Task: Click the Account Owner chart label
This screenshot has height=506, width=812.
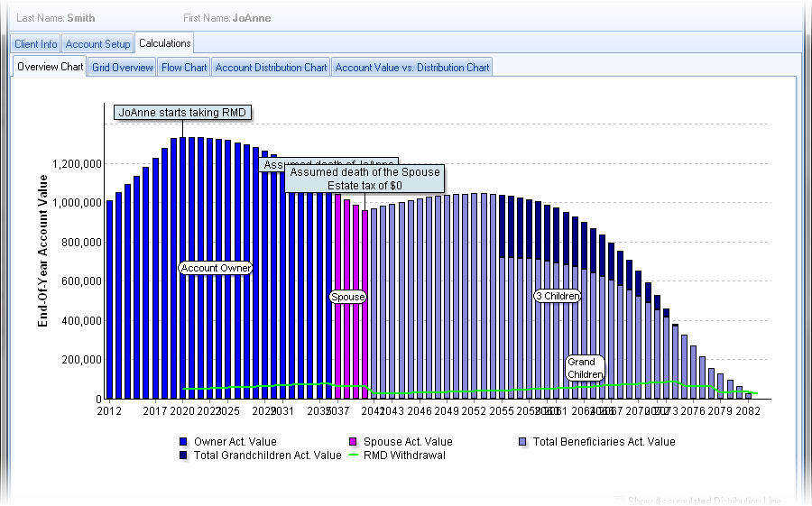Action: click(215, 268)
